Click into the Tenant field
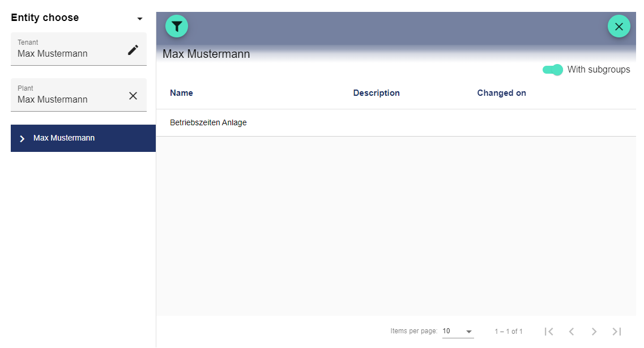644x348 pixels. (68, 53)
